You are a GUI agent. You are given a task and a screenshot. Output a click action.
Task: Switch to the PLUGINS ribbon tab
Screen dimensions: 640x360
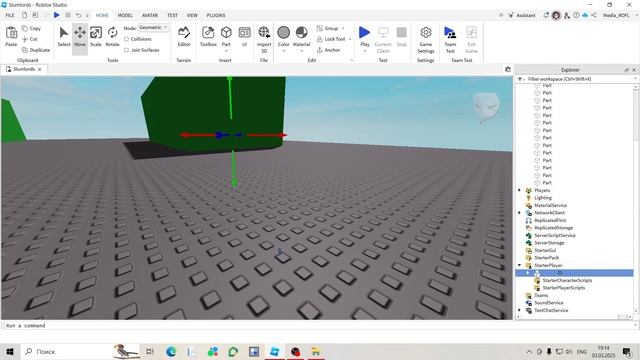[x=216, y=15]
